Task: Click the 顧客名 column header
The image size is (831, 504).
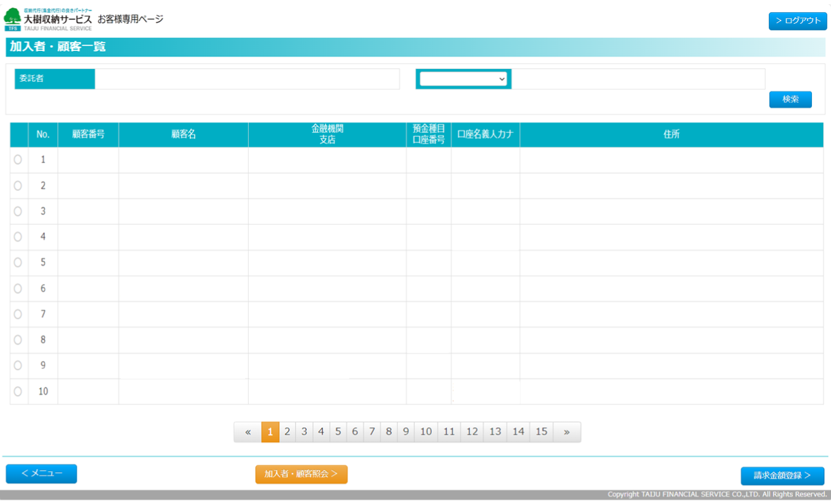Action: click(x=183, y=135)
